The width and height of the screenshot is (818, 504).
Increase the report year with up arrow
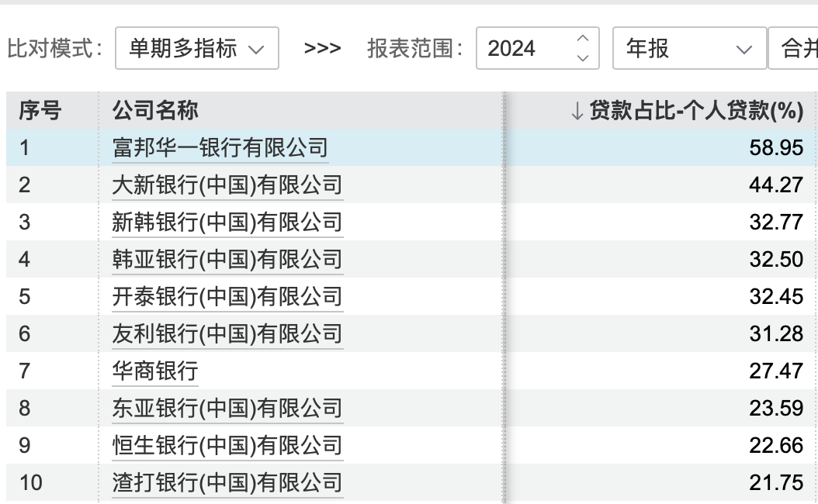(x=583, y=39)
